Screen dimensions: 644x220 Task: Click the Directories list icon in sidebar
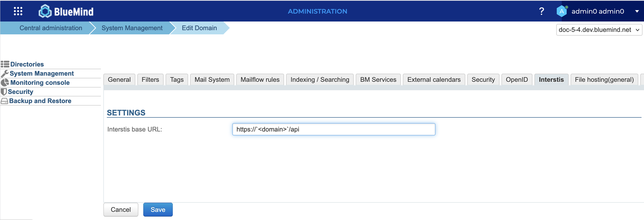pos(5,64)
